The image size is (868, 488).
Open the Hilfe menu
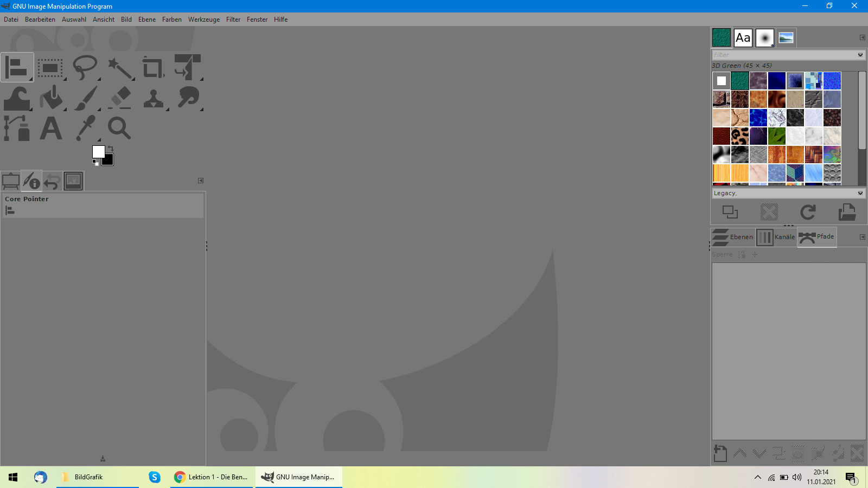tap(280, 20)
